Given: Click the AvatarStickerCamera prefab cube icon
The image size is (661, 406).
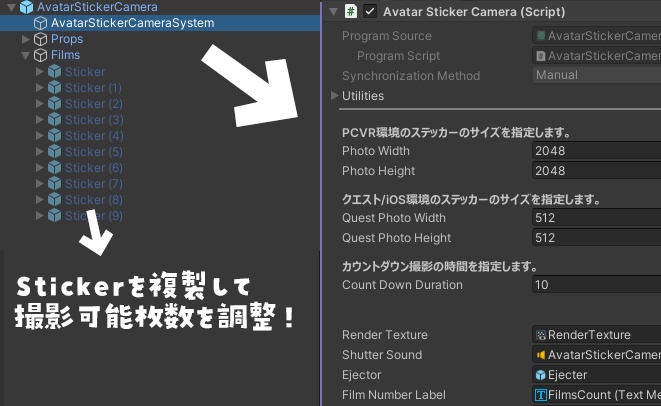Looking at the screenshot, I should pyautogui.click(x=27, y=7).
